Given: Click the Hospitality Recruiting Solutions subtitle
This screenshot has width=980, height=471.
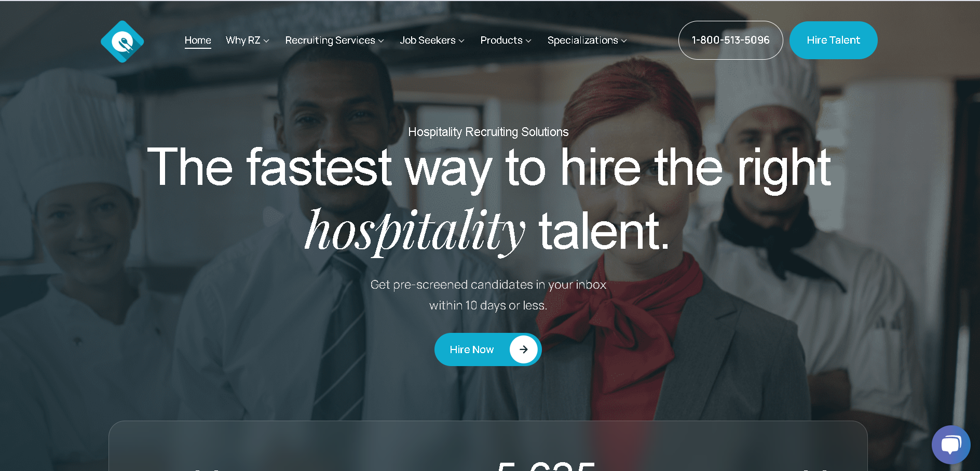Looking at the screenshot, I should tap(488, 132).
